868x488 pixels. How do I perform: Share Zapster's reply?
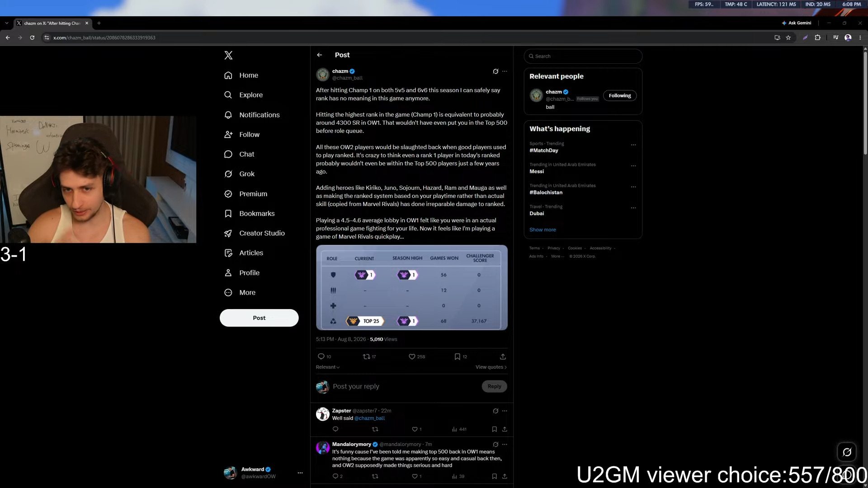(x=505, y=429)
